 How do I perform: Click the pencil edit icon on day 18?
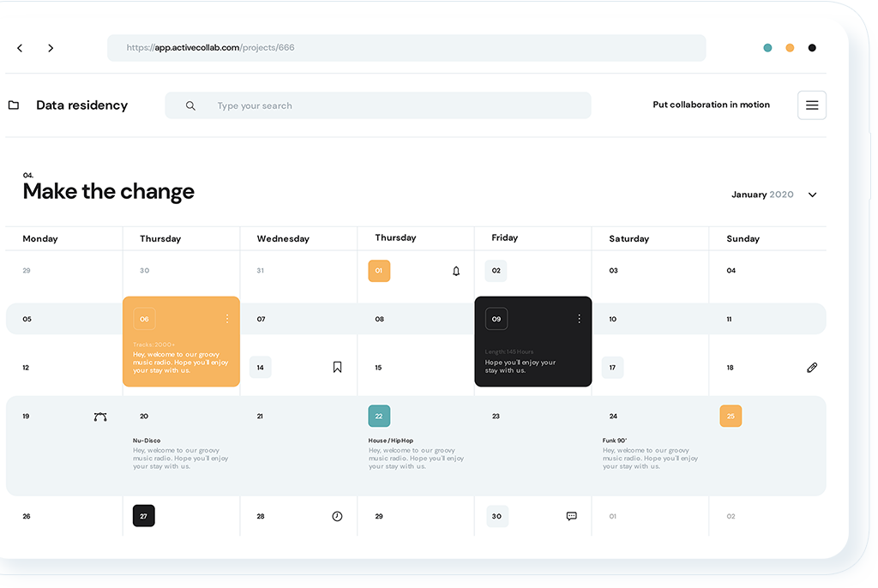click(812, 368)
